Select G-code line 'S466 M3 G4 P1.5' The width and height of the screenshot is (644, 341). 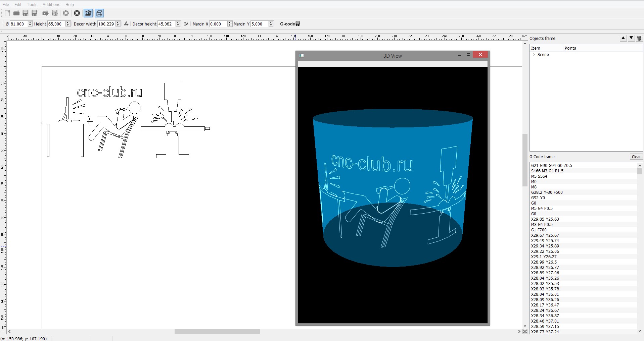(x=584, y=171)
